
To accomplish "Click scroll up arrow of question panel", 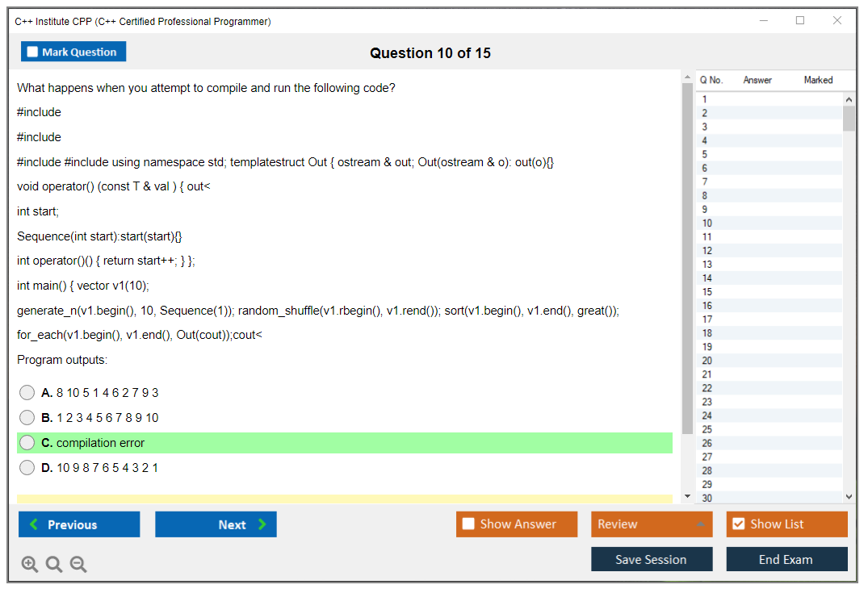I will [687, 77].
